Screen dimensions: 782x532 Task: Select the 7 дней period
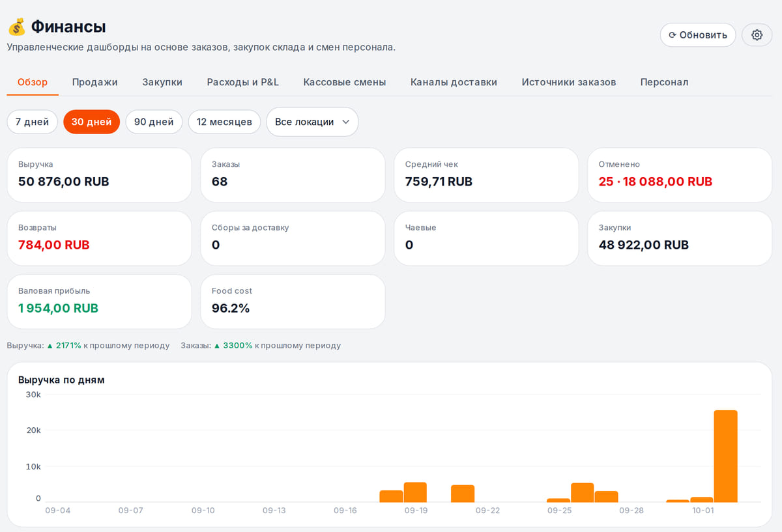pos(33,122)
